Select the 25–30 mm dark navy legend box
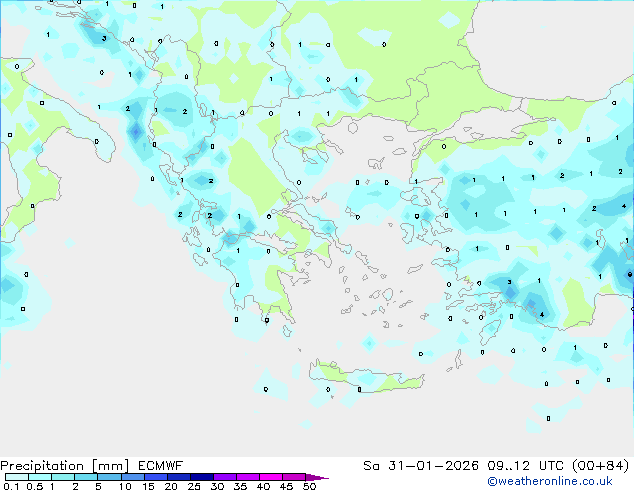634x490 pixels. pyautogui.click(x=202, y=477)
